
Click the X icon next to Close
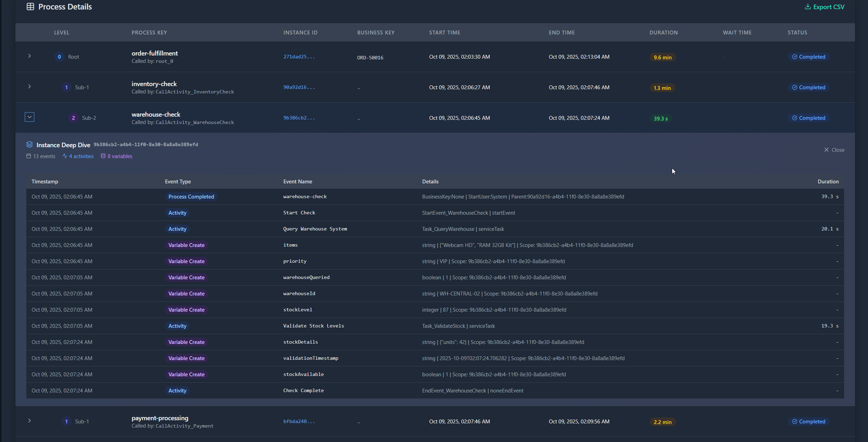pyautogui.click(x=826, y=150)
